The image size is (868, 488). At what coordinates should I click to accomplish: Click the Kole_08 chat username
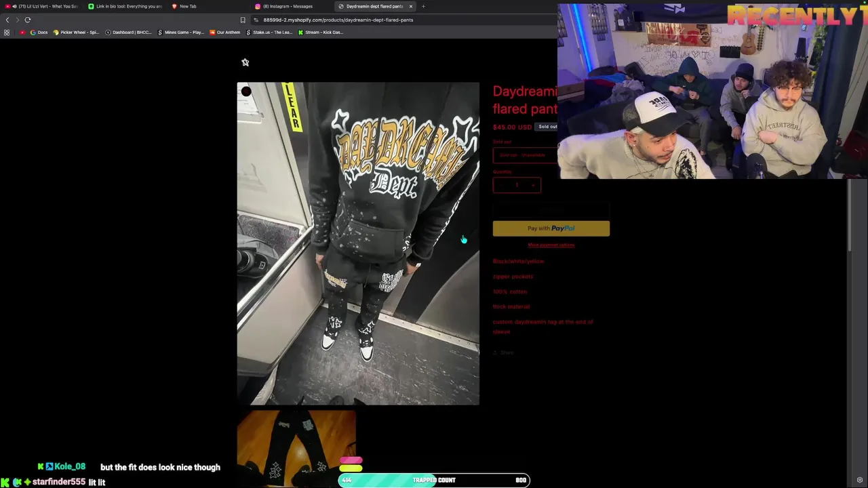[x=70, y=467]
